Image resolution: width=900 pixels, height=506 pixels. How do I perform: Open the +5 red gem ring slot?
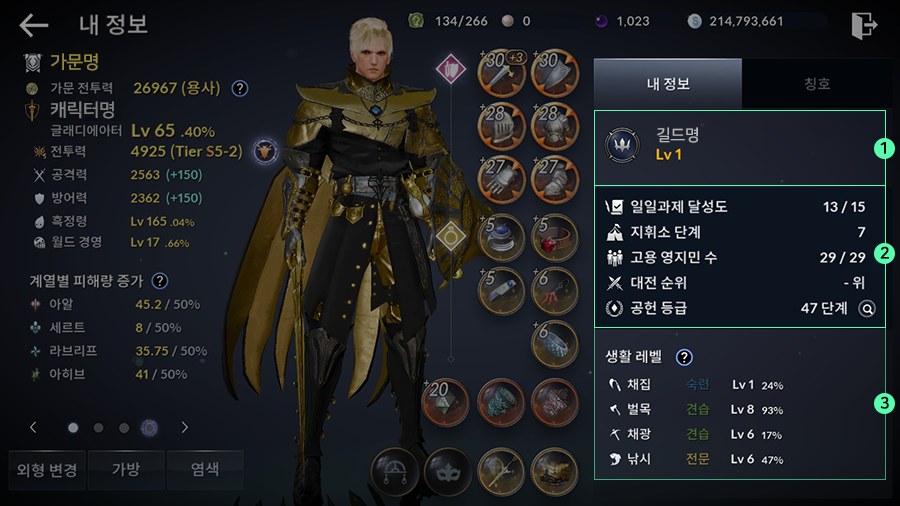pos(554,238)
